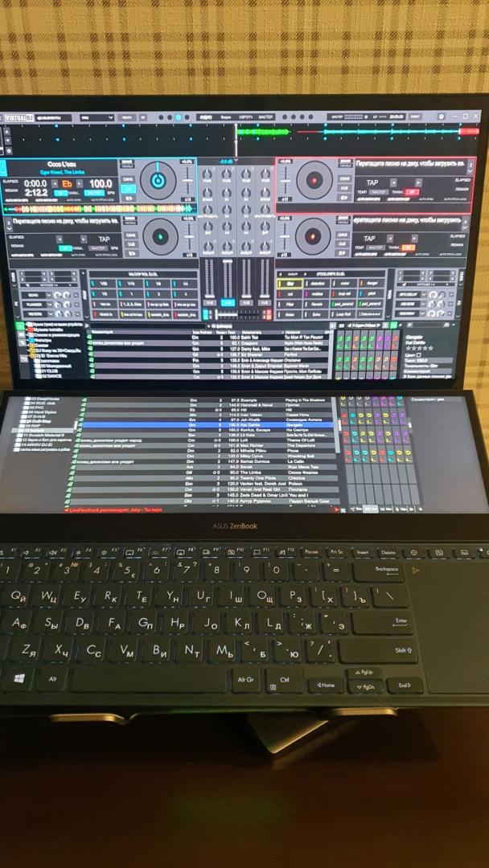Image resolution: width=489 pixels, height=868 pixels.
Task: Toggle МАСТЕР button on Coco L'eau deck
Action: click(94, 193)
